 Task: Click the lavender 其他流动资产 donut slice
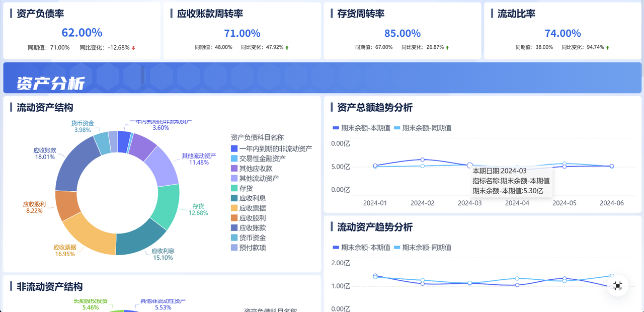click(x=164, y=166)
